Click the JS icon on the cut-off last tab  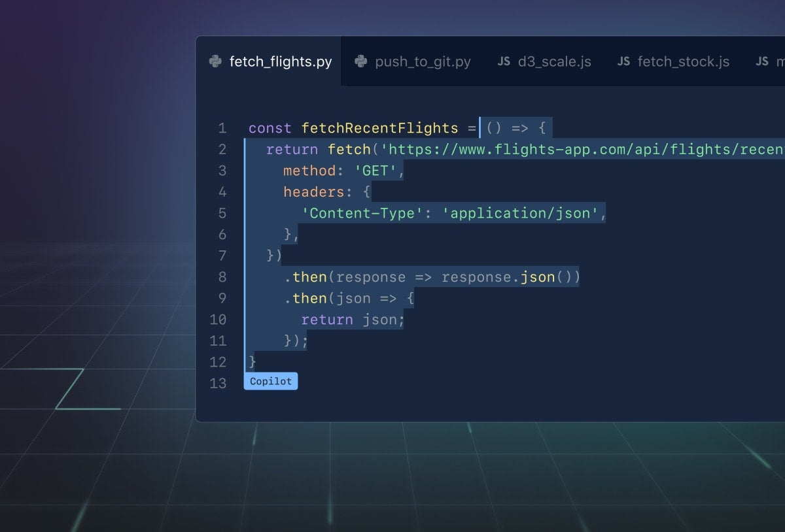[762, 61]
